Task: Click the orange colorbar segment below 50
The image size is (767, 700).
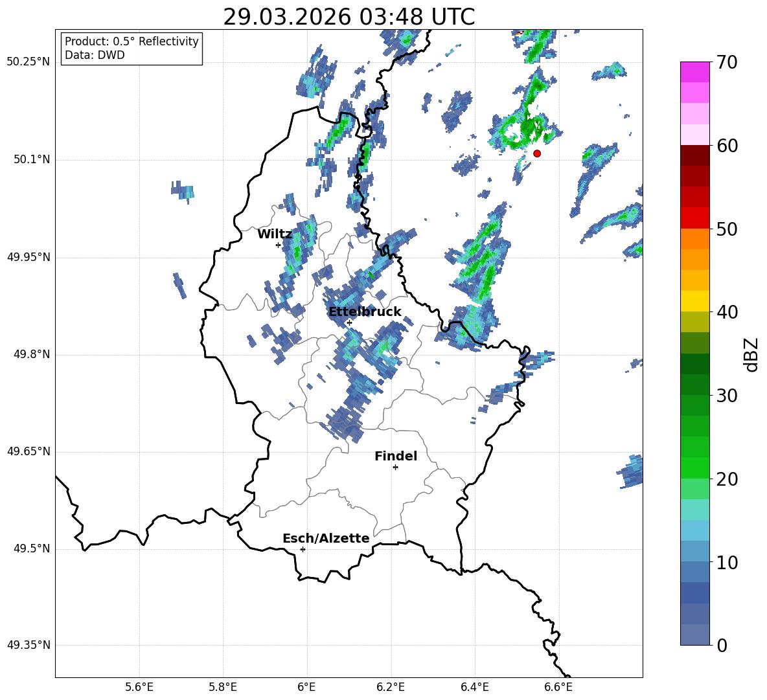Action: click(694, 238)
